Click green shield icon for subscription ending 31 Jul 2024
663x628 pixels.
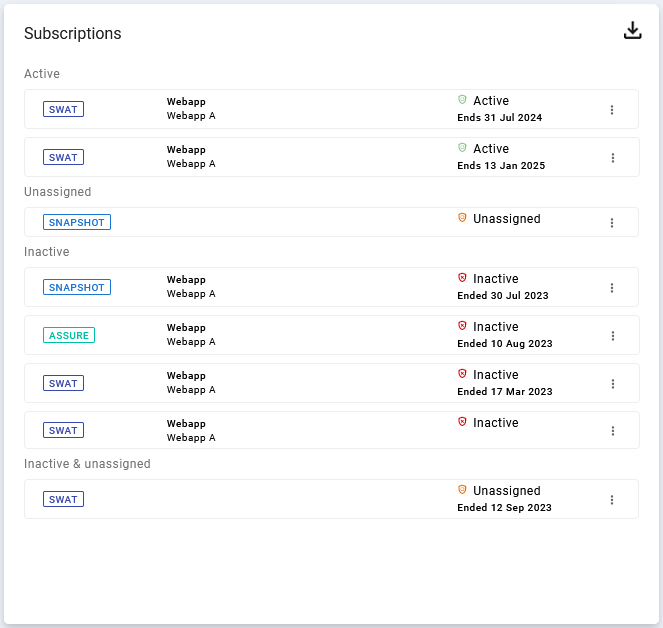462,100
